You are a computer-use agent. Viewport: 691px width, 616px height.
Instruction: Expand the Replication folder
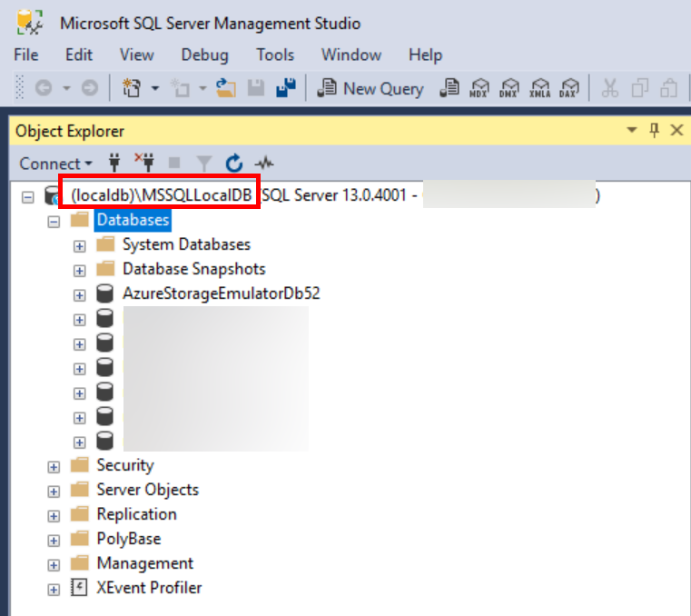[54, 516]
